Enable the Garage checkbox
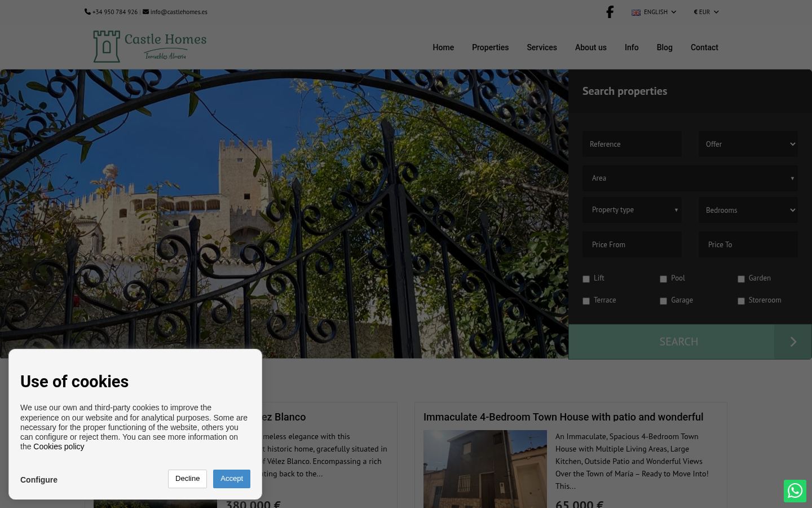The image size is (812, 508). (x=663, y=301)
